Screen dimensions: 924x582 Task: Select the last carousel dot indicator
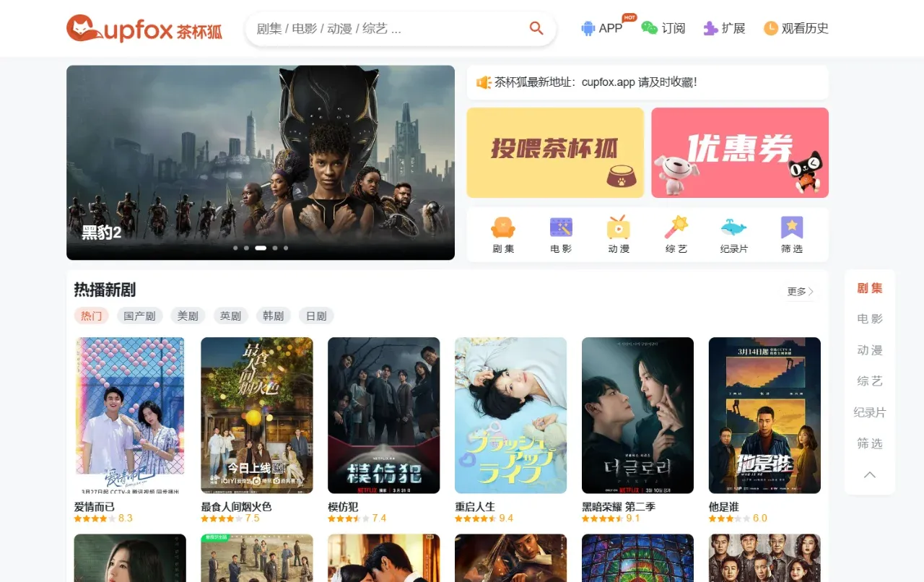(286, 248)
